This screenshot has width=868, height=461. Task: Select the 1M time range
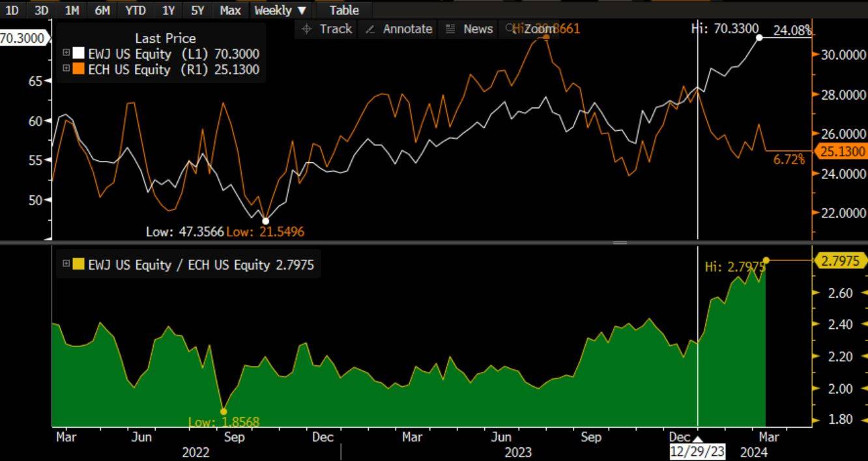click(x=72, y=10)
